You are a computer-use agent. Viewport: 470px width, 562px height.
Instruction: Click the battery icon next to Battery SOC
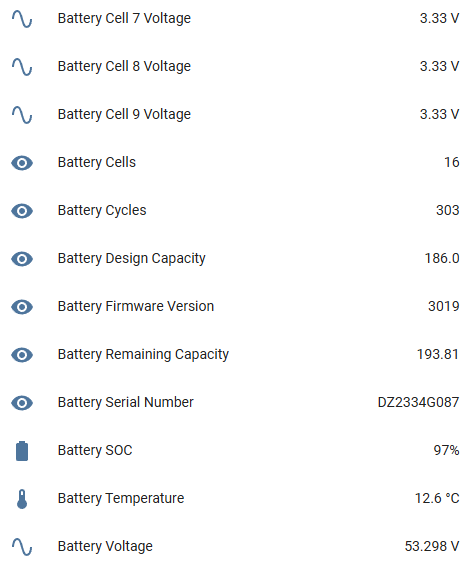(x=22, y=451)
